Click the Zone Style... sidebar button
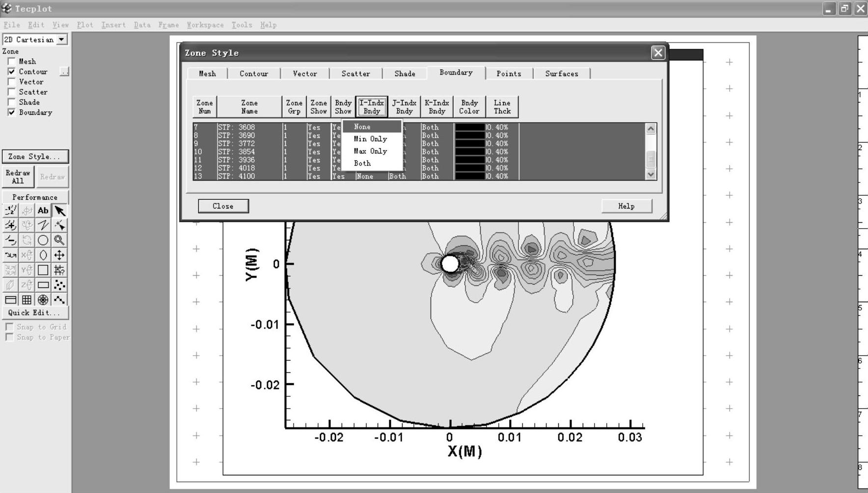Image resolution: width=868 pixels, height=493 pixels. click(x=35, y=156)
